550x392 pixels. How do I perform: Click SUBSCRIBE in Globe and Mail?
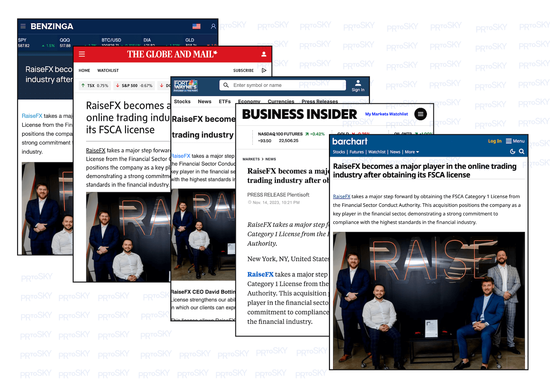click(x=243, y=70)
